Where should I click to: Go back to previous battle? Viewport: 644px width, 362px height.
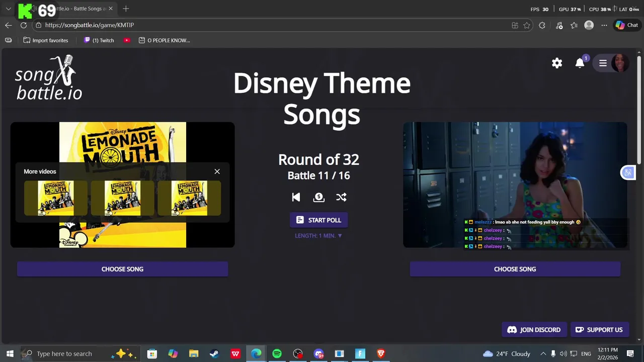click(x=296, y=197)
